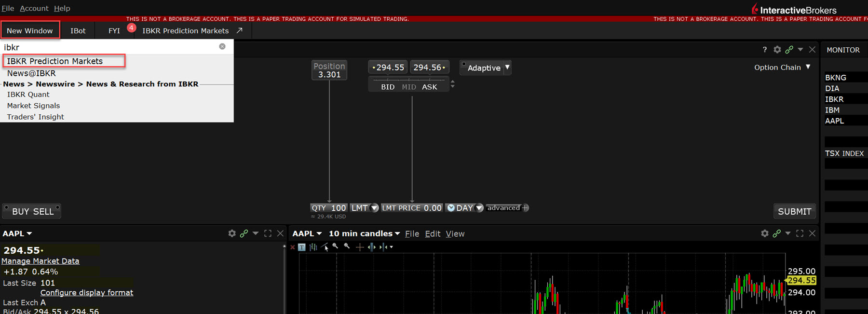Click the ask price 294.56 button

tap(430, 68)
